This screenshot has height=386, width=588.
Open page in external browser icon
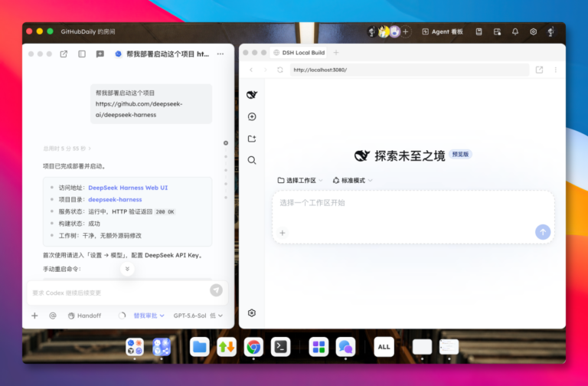pos(539,70)
